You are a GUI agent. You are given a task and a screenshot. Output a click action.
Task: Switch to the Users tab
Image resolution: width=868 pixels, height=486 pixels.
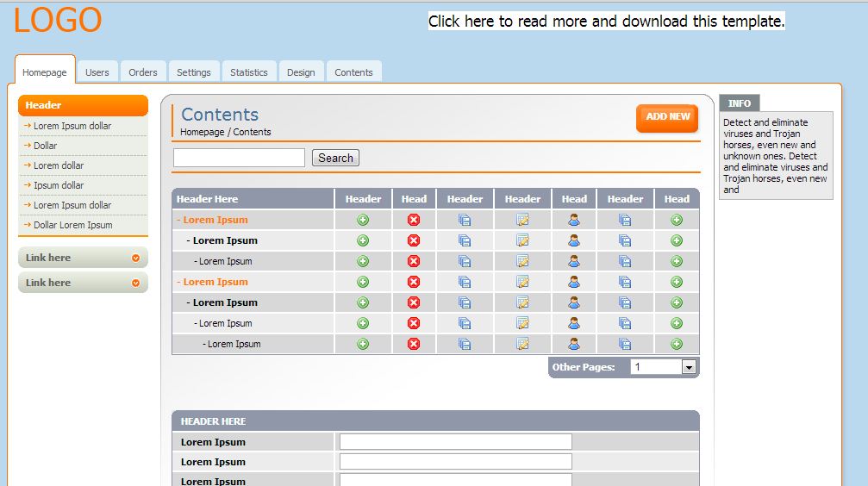(97, 72)
